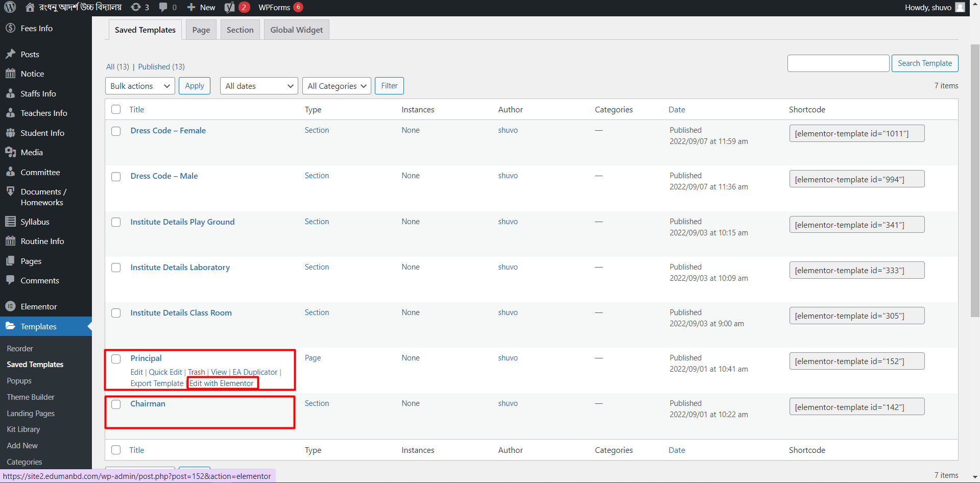
Task: Click the Pages icon in sidebar
Action: click(x=10, y=261)
